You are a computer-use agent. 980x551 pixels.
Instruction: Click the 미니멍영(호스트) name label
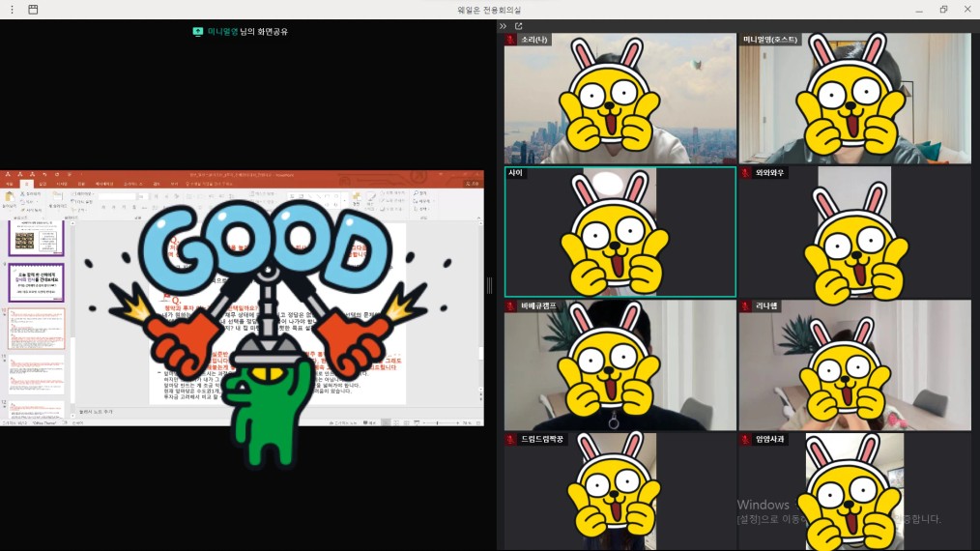[770, 40]
